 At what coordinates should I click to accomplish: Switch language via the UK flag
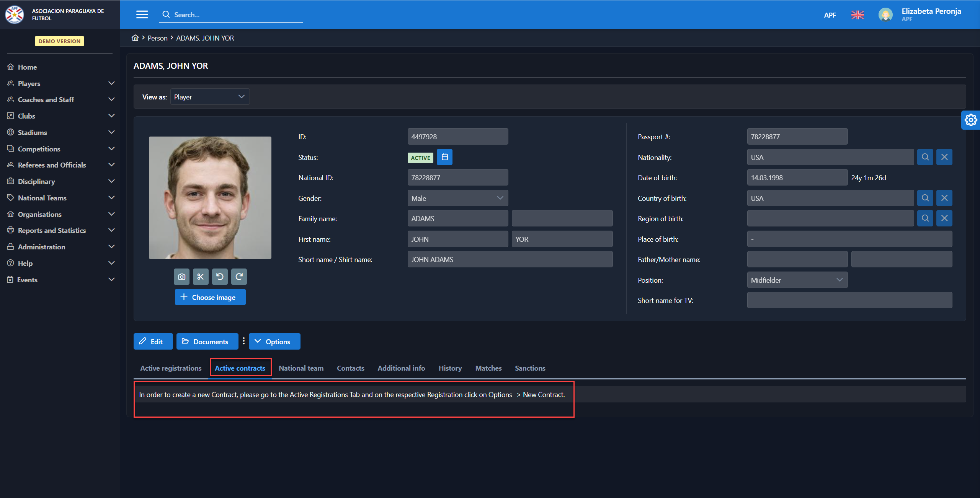coord(857,15)
